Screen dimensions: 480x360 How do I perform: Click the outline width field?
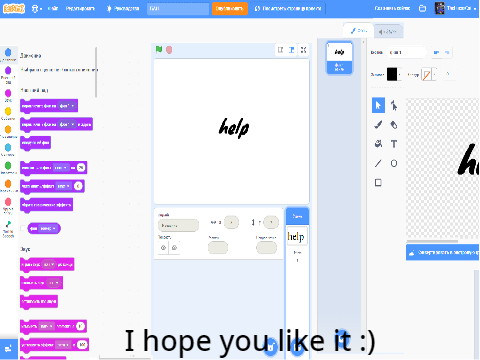click(448, 74)
